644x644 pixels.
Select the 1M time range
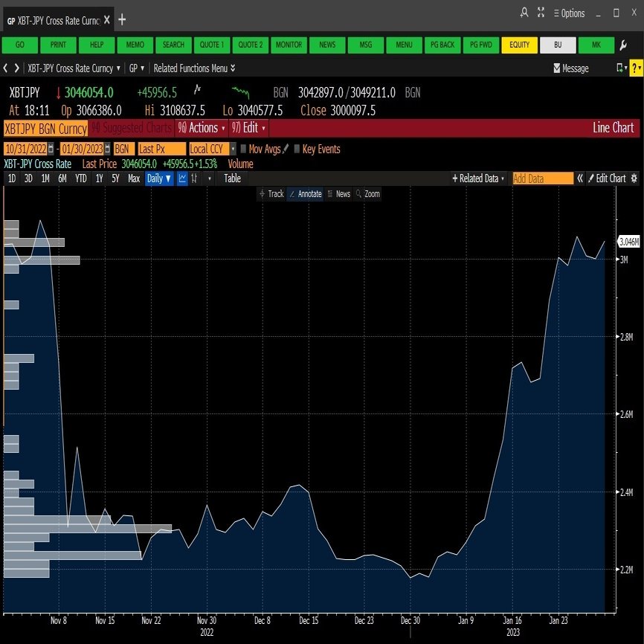(x=45, y=178)
